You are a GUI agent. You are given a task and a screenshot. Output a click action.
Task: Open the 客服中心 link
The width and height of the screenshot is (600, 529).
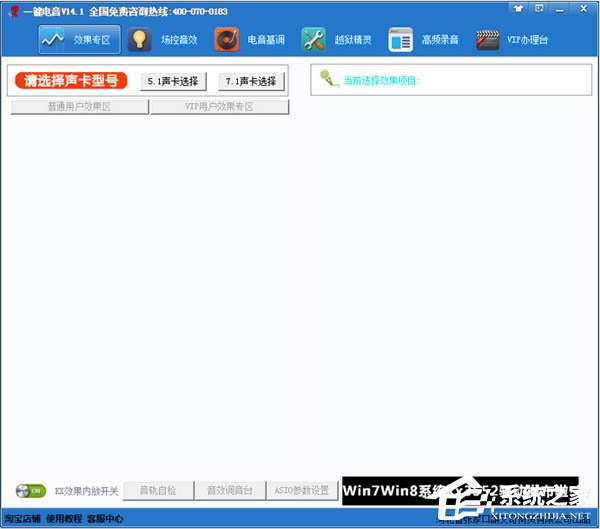[x=105, y=519]
